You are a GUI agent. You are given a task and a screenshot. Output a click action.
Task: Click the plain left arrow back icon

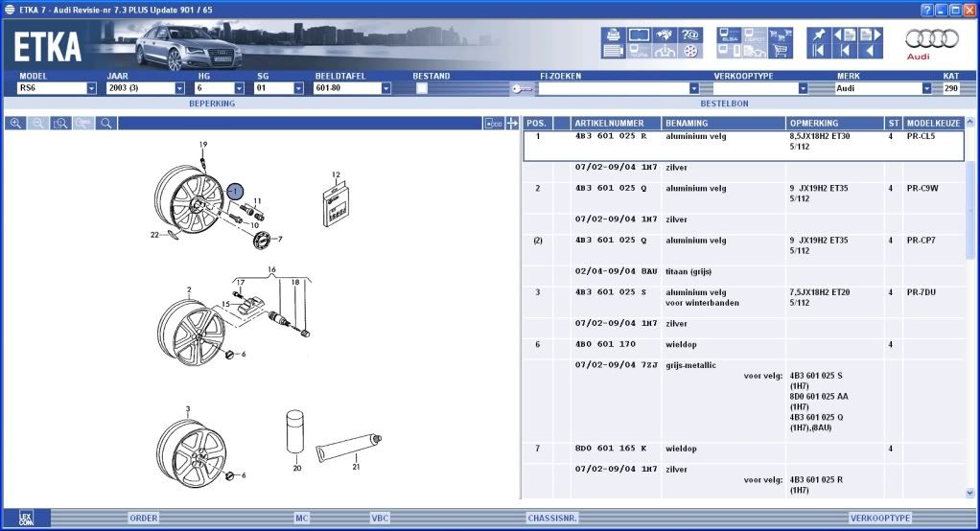pyautogui.click(x=871, y=51)
